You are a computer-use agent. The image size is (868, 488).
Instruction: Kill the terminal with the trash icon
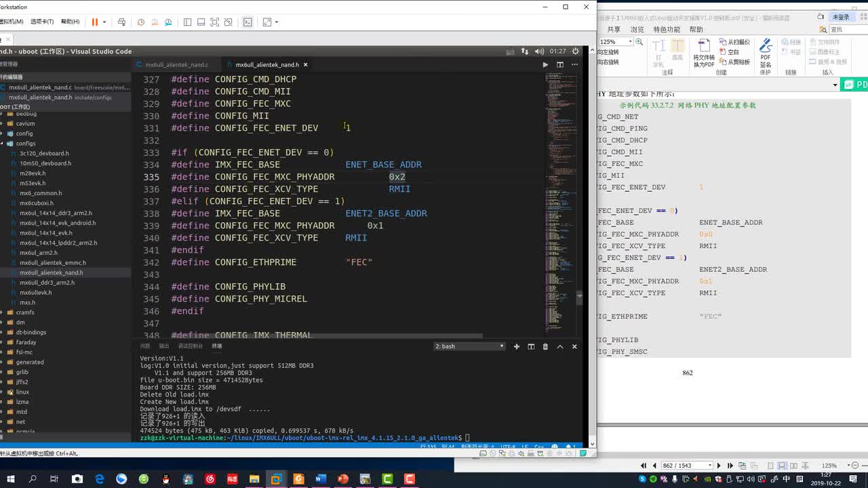click(x=545, y=346)
